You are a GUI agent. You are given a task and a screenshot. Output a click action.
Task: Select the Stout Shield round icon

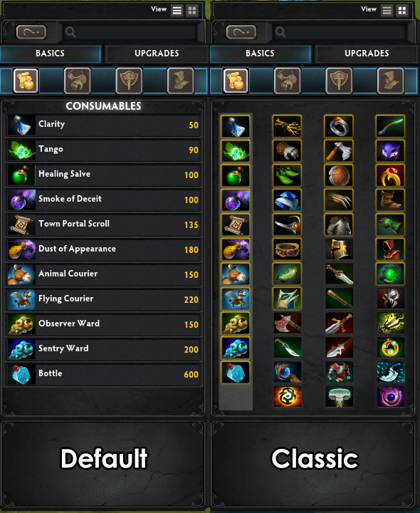tap(339, 176)
